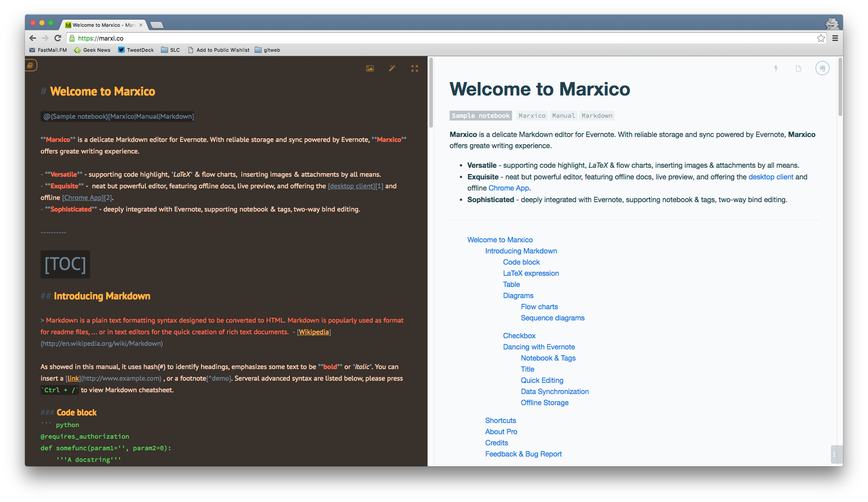The width and height of the screenshot is (868, 502).
Task: Open the FastMail.FM bookmark
Action: 48,50
